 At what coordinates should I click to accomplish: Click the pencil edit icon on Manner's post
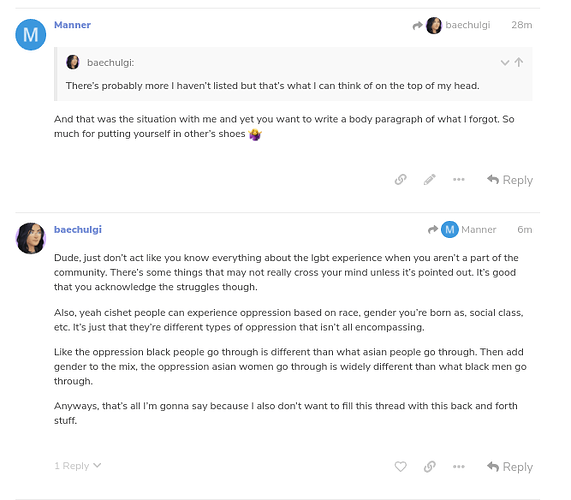[x=429, y=179]
